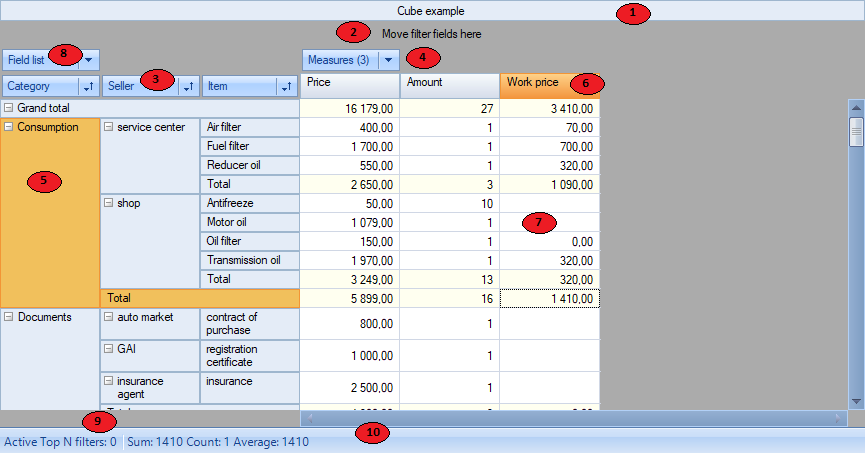The height and width of the screenshot is (453, 865).
Task: Select the Price column header
Action: click(349, 84)
